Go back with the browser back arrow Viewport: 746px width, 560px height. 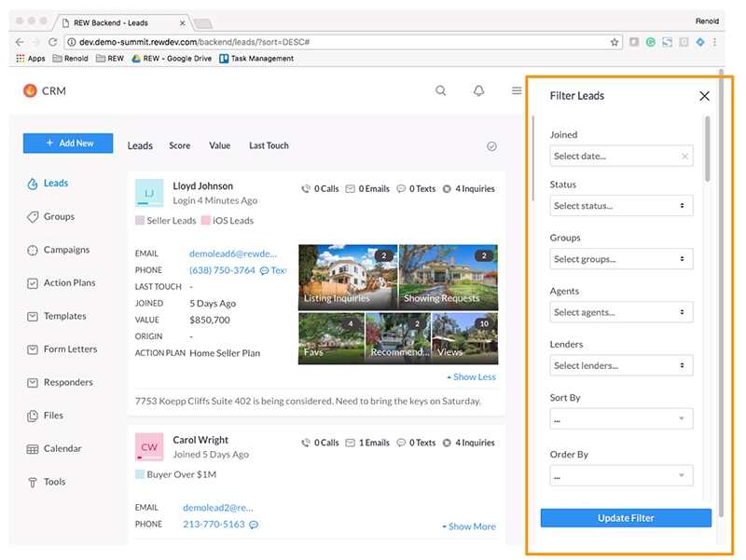(20, 42)
